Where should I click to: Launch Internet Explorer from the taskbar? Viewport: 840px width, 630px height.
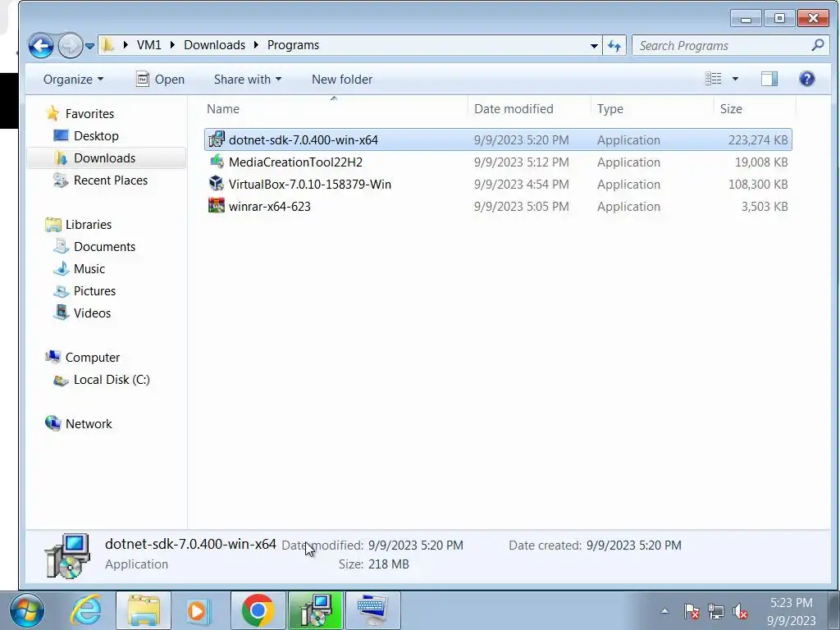pyautogui.click(x=86, y=610)
